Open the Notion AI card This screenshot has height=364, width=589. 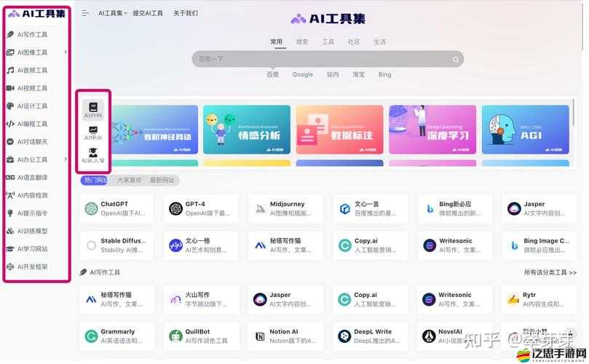[286, 336]
